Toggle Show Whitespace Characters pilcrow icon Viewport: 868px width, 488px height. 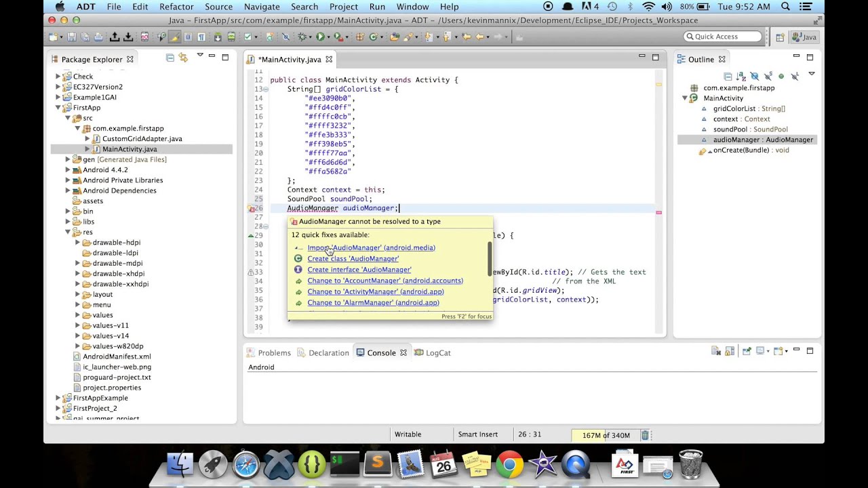201,37
